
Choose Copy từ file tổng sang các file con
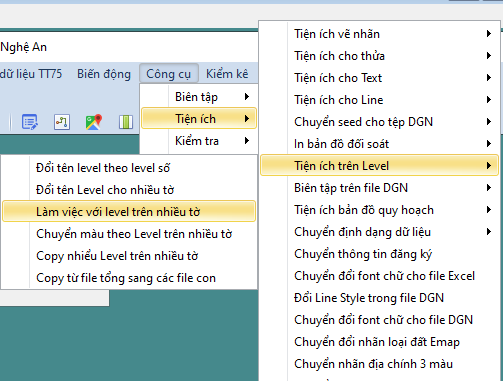point(129,278)
